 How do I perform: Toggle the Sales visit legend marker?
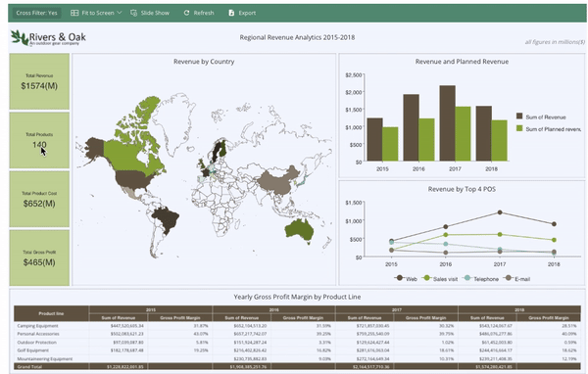pyautogui.click(x=426, y=278)
